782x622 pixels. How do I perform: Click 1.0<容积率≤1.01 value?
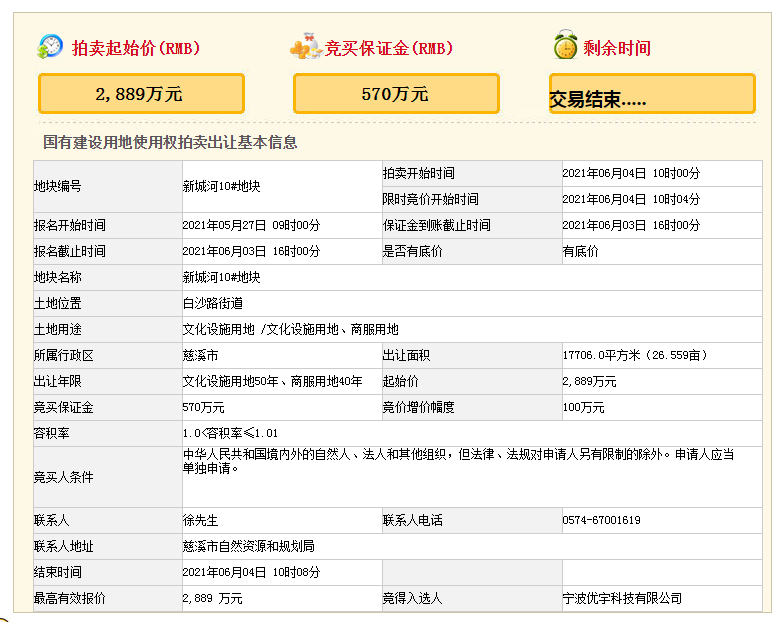click(x=230, y=433)
